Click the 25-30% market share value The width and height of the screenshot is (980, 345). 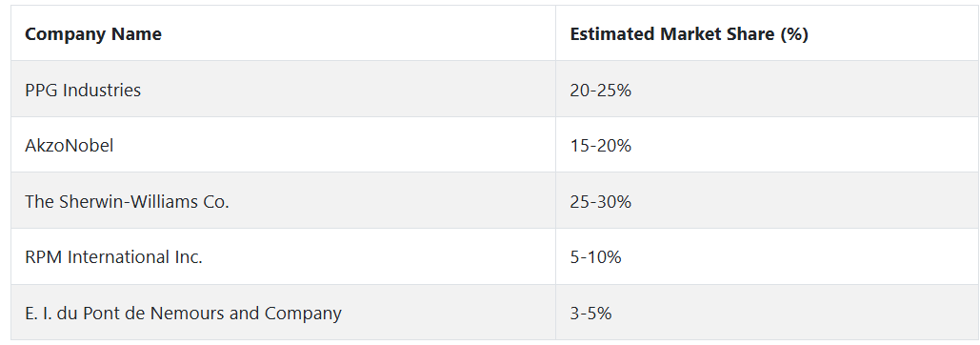(601, 201)
